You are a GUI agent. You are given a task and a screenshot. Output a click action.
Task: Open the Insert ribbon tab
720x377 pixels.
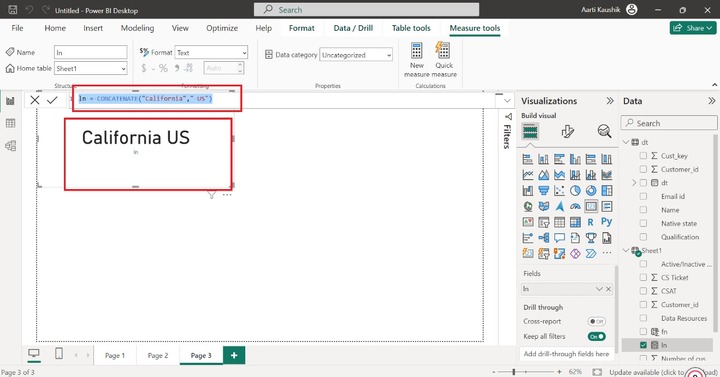coord(93,28)
